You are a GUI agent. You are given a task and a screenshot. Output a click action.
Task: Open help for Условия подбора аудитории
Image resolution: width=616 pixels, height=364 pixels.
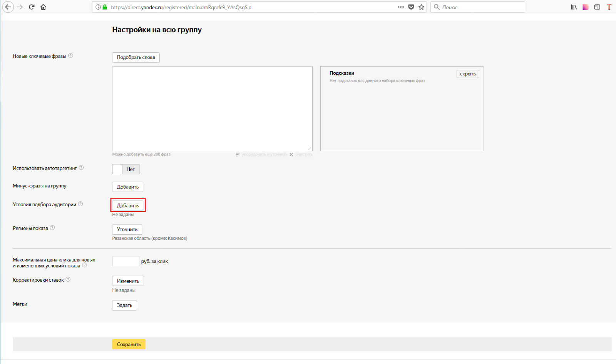pyautogui.click(x=80, y=204)
